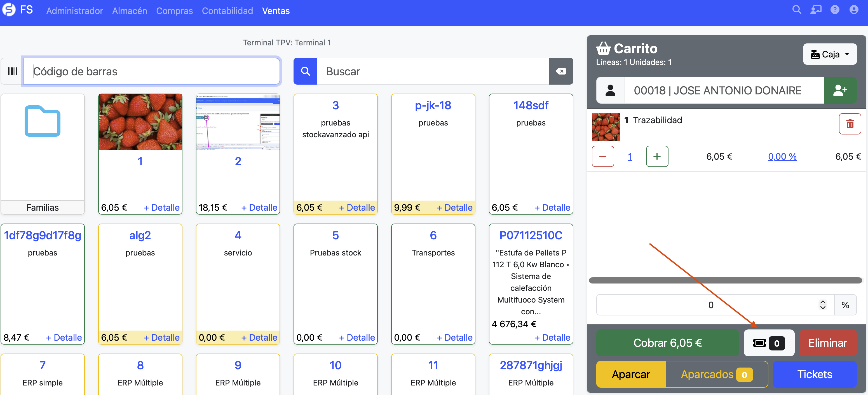Edit the Trazabilidad quantity link 1

point(630,157)
